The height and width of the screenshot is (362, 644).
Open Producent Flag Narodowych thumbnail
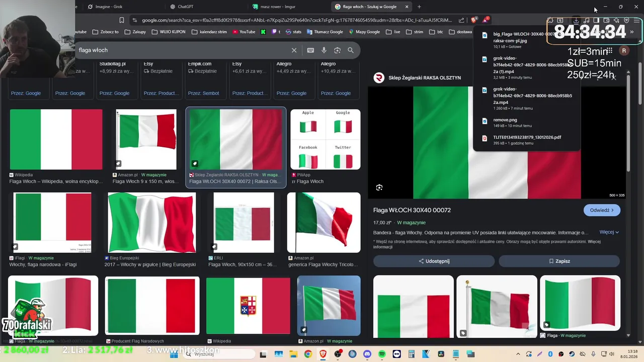coord(152,306)
